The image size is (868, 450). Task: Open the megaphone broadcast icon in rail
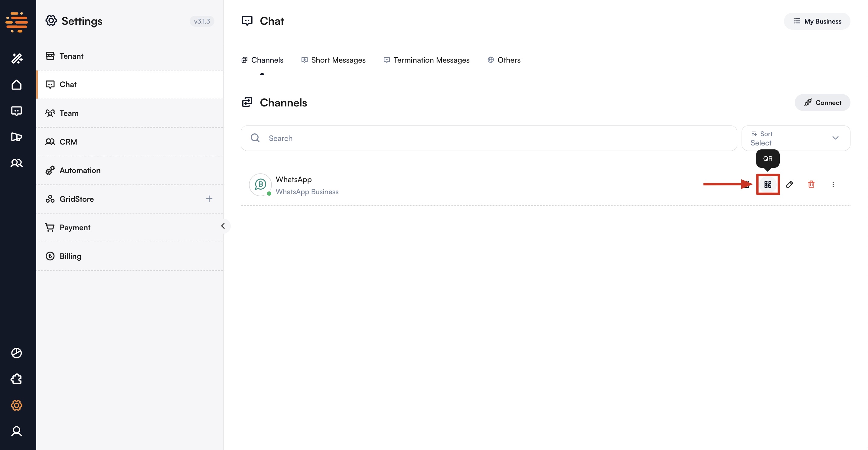pos(17,137)
